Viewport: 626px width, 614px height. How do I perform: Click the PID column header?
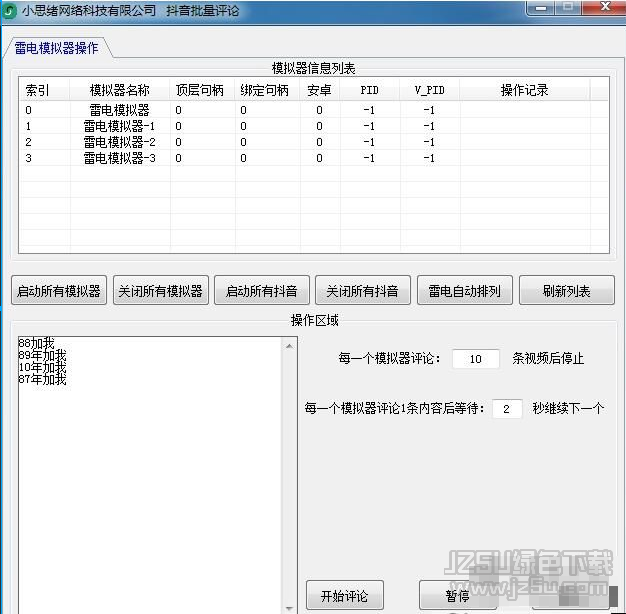point(370,90)
